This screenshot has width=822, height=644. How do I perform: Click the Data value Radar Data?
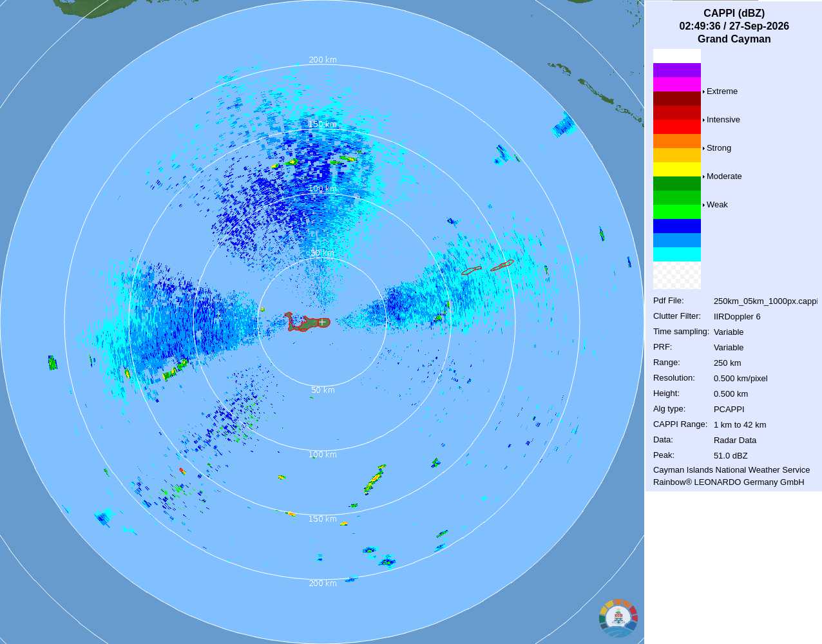coord(735,440)
